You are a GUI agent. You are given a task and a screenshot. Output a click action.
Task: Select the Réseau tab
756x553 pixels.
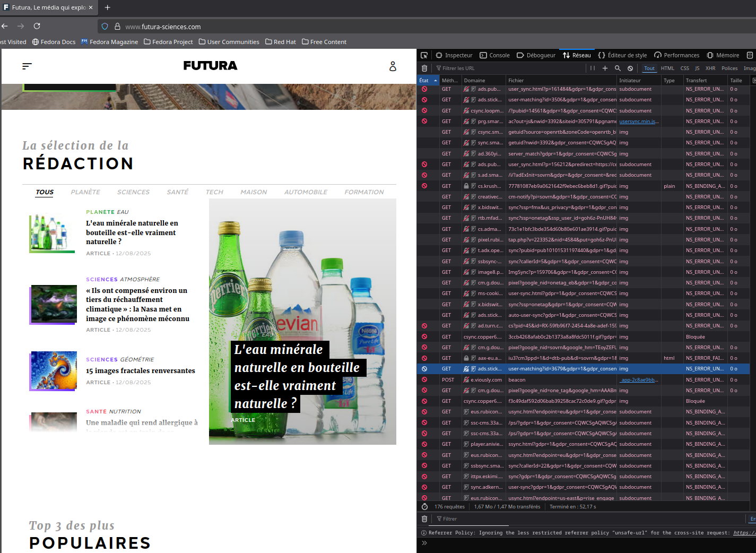(x=577, y=55)
